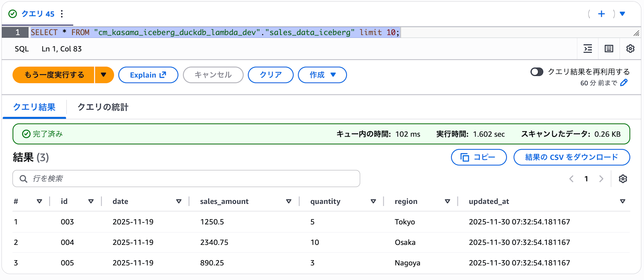Click the disabled Cancel (キャンセル) button

pyautogui.click(x=213, y=75)
